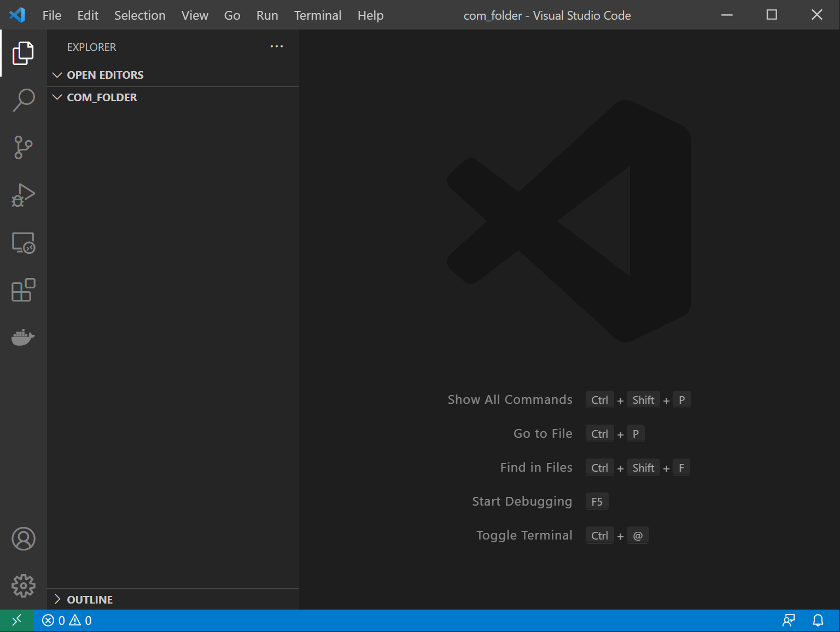Open the Help menu
Image resolution: width=840 pixels, height=632 pixels.
370,15
